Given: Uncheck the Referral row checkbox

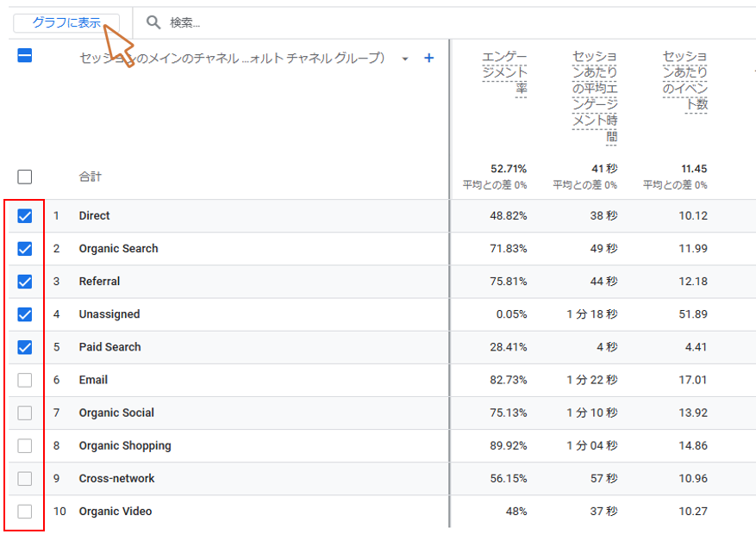Looking at the screenshot, I should point(25,282).
